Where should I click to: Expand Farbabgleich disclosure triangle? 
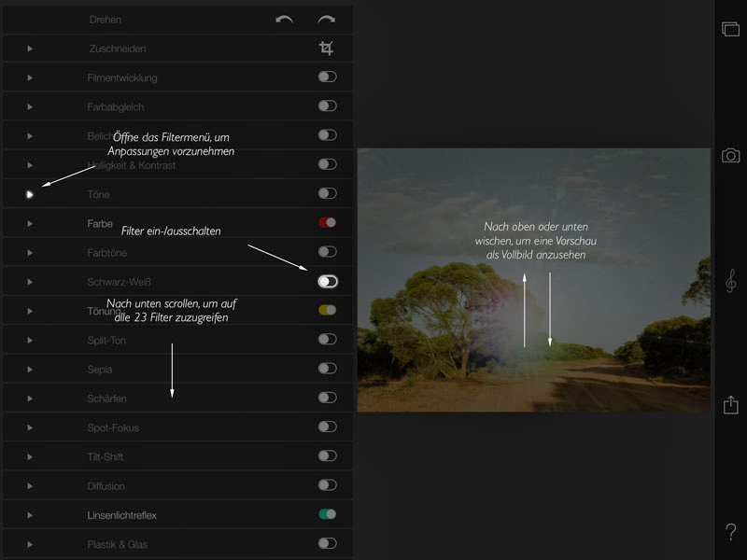(30, 106)
